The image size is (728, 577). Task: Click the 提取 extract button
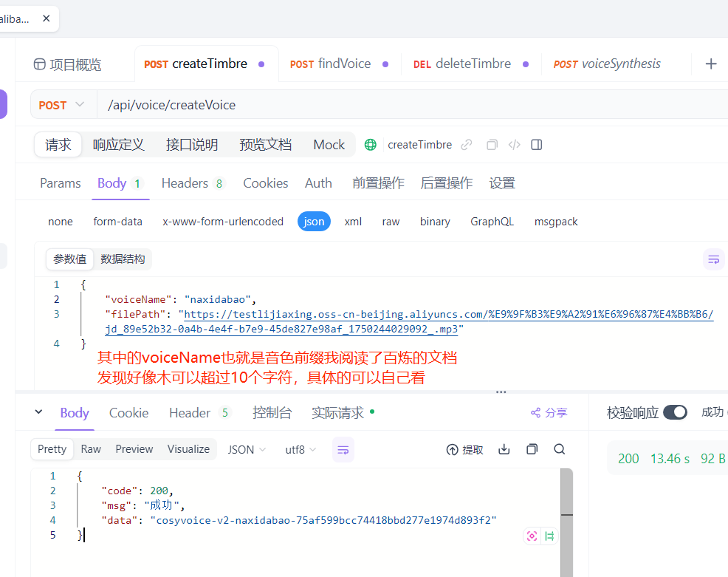click(471, 448)
